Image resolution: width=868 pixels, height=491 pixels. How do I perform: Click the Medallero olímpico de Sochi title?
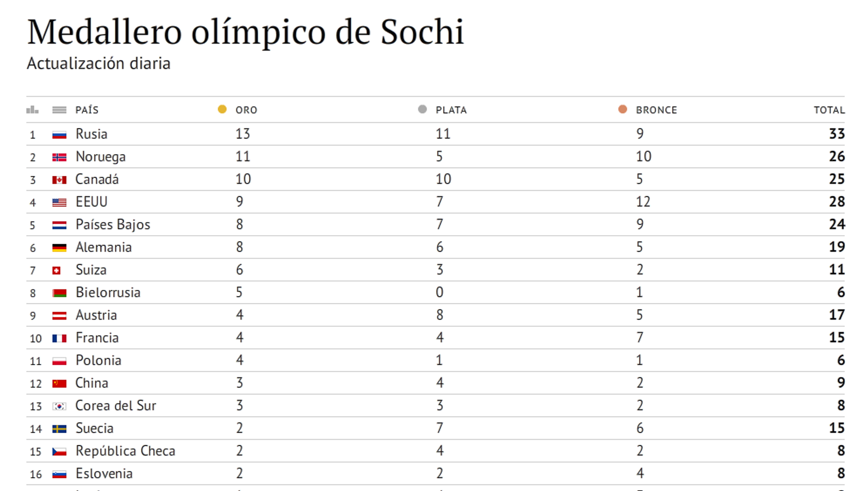[x=245, y=33]
